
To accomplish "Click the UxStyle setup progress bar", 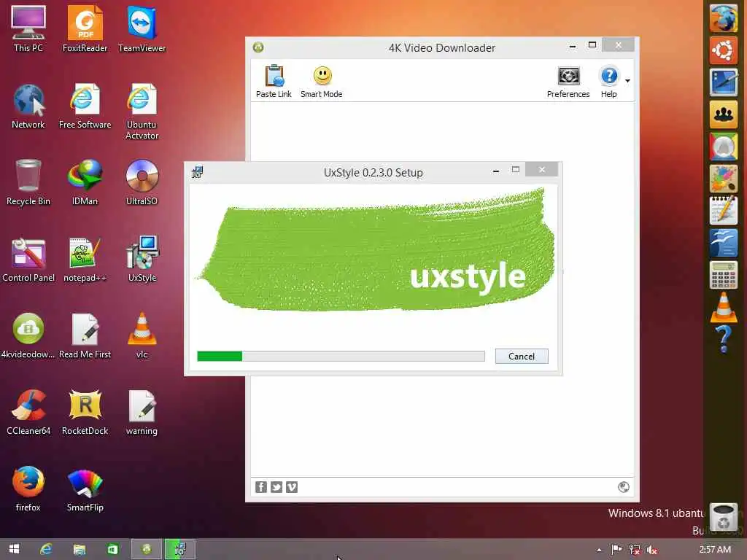I will (341, 356).
